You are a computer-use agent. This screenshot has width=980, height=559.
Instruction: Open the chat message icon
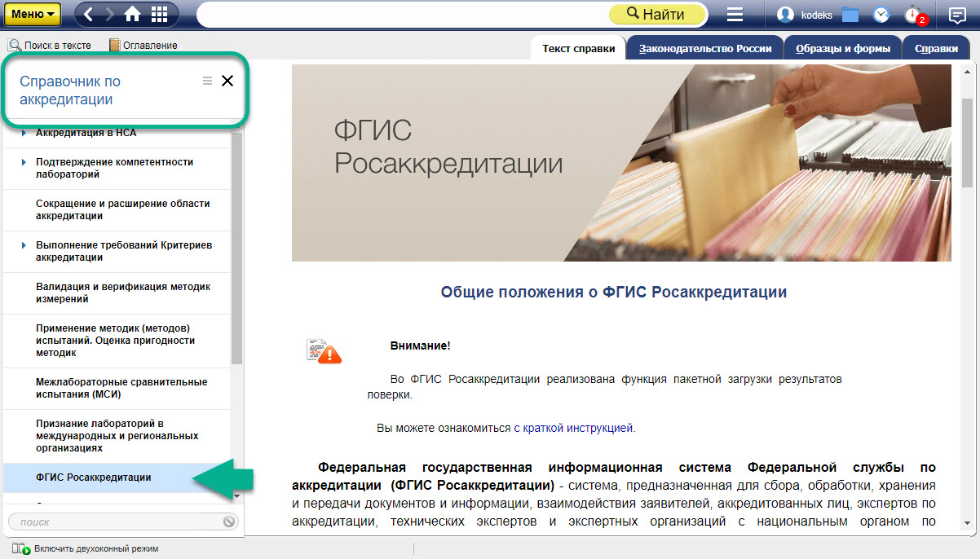[957, 15]
